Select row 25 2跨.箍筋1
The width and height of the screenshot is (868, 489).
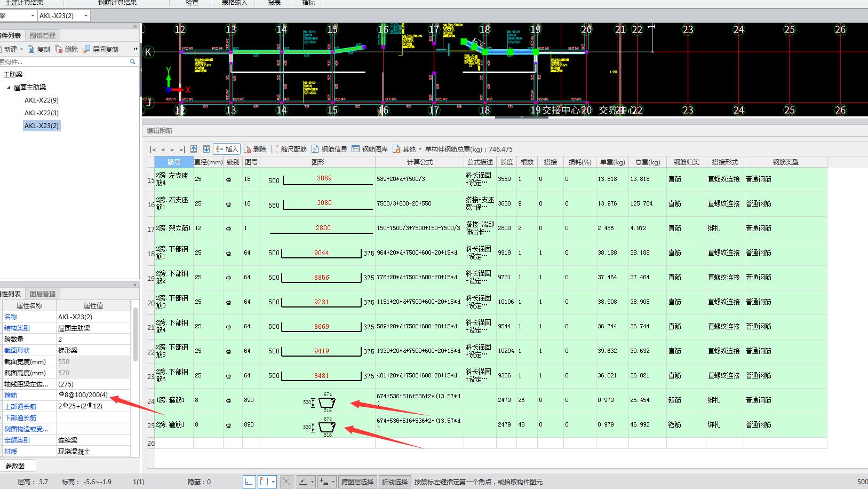pyautogui.click(x=173, y=425)
